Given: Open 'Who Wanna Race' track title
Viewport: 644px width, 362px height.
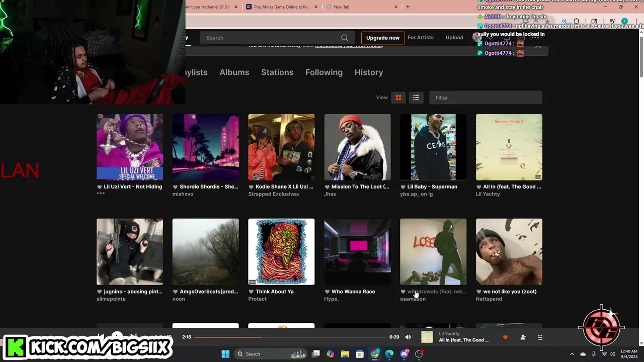Looking at the screenshot, I should (x=353, y=292).
